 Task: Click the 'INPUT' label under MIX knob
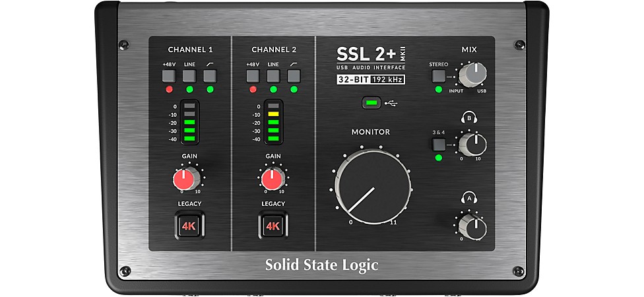(x=456, y=91)
